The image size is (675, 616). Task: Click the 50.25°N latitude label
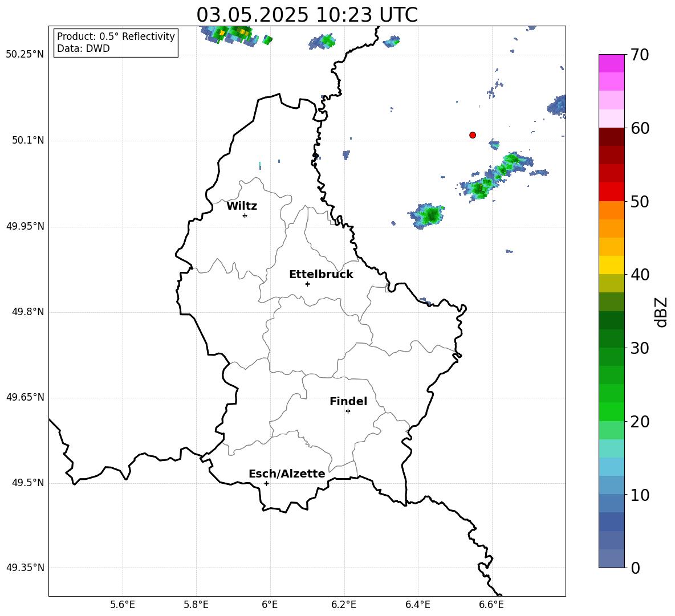[25, 55]
